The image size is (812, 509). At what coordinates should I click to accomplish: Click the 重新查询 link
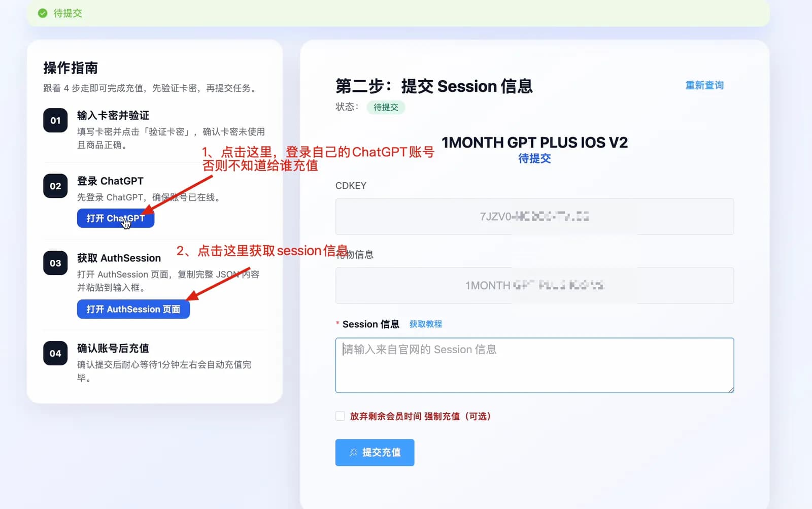(x=704, y=85)
